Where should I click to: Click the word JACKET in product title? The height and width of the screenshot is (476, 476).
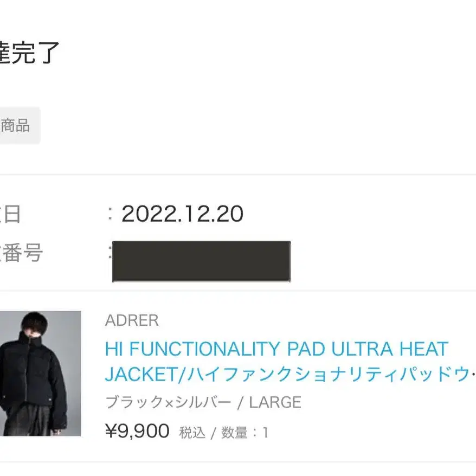click(x=141, y=374)
